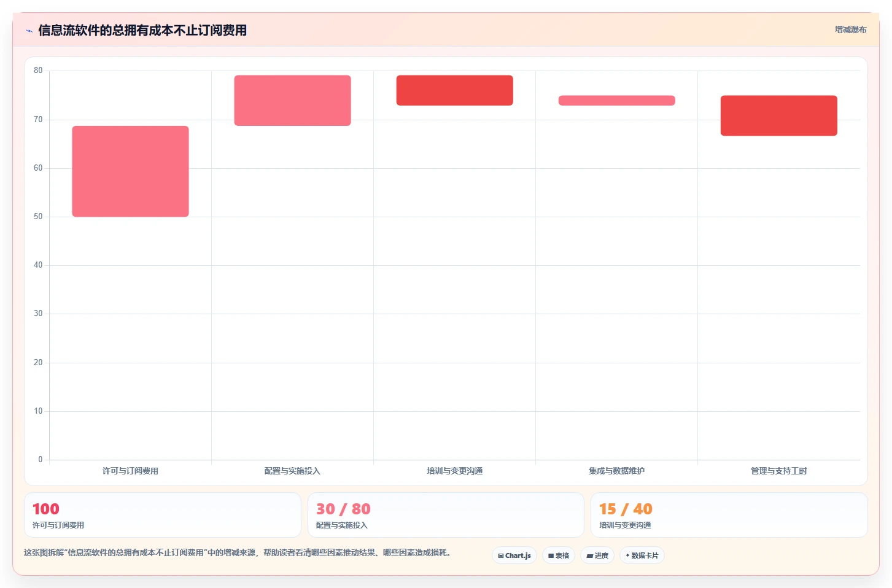Click x-axis label 管理与支持工时

coord(778,471)
